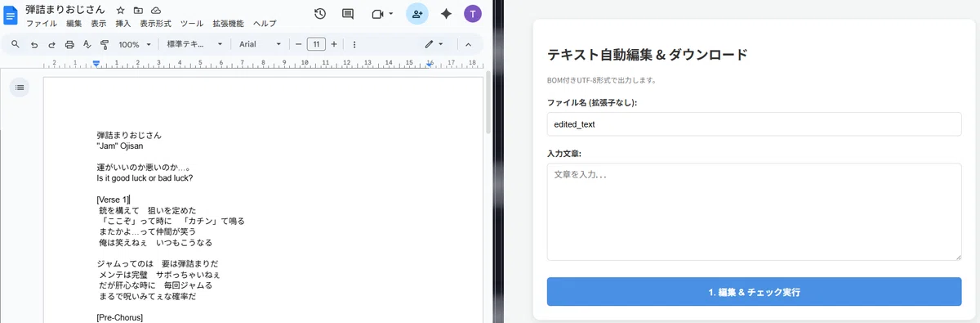The height and width of the screenshot is (323, 980).
Task: Click the note BOM付きUTF-8形式で出力します。
Action: point(602,81)
